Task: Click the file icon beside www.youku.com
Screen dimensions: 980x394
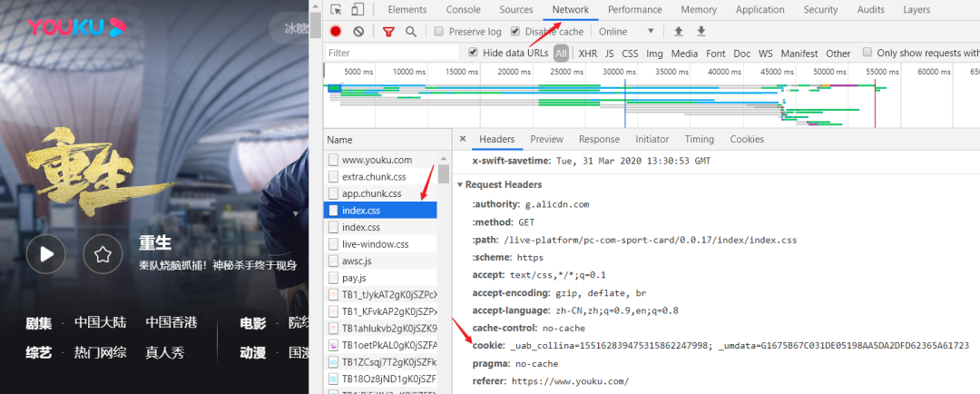Action: click(333, 160)
